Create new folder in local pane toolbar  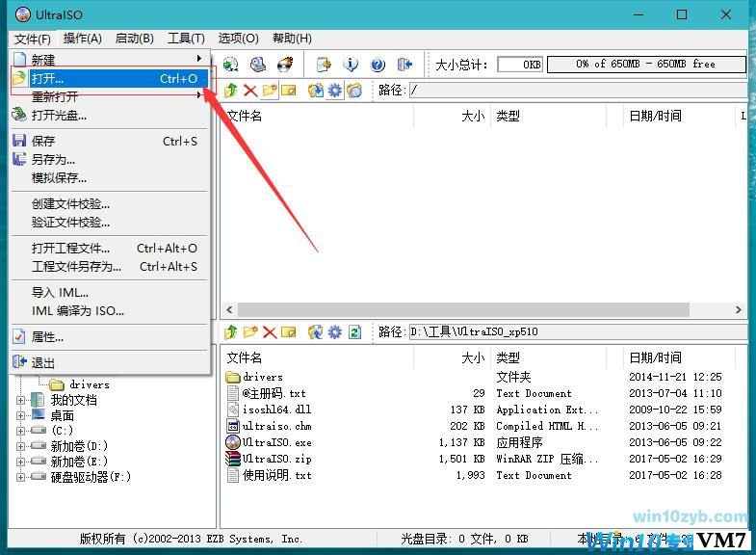(x=250, y=331)
